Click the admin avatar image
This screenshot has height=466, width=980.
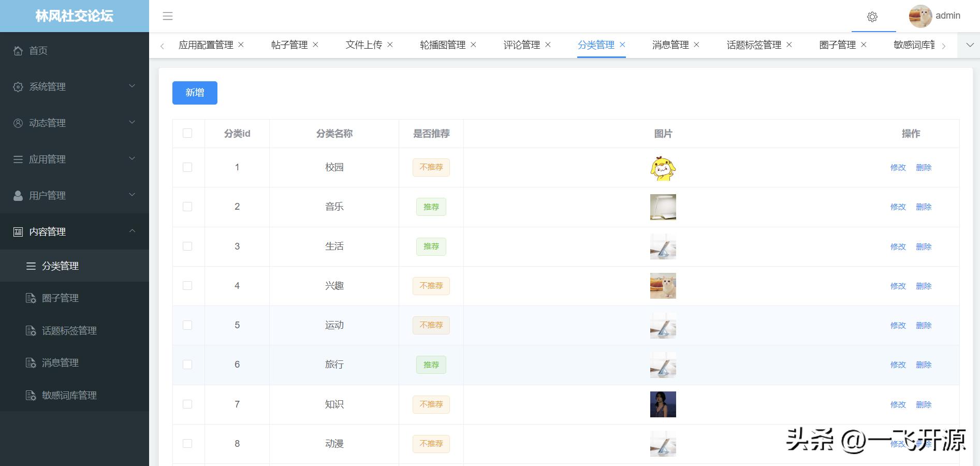919,16
